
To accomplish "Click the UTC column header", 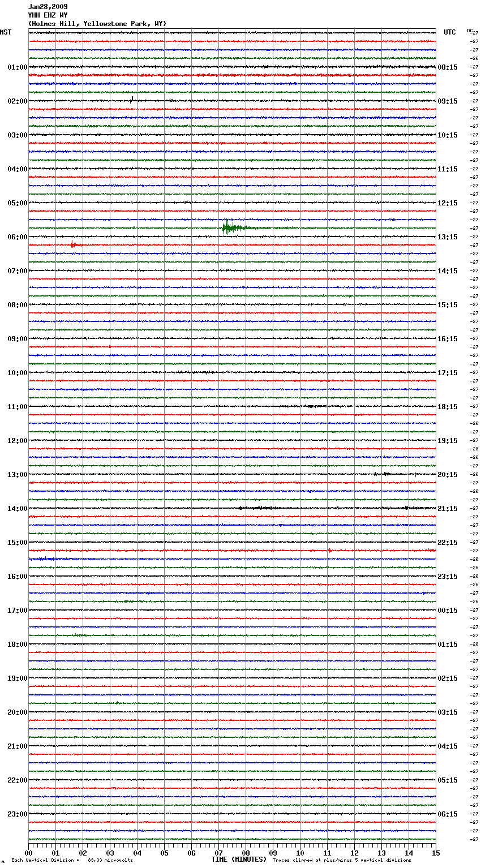I will pyautogui.click(x=450, y=32).
